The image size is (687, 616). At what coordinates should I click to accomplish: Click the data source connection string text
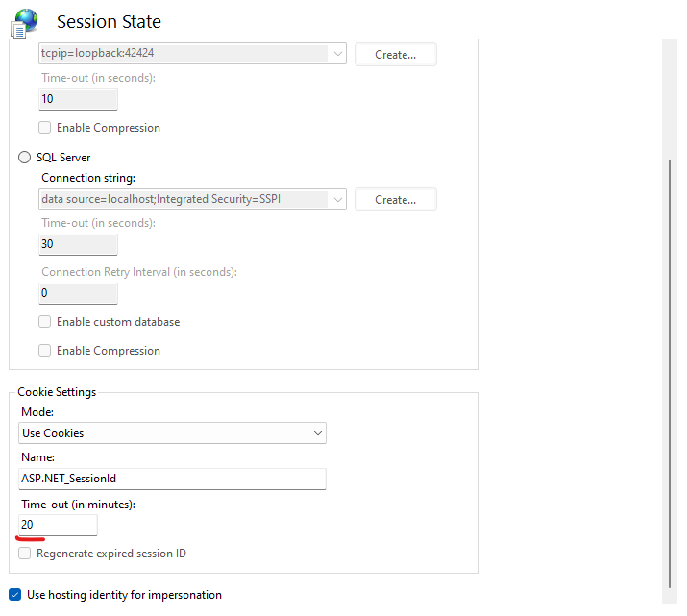point(160,199)
